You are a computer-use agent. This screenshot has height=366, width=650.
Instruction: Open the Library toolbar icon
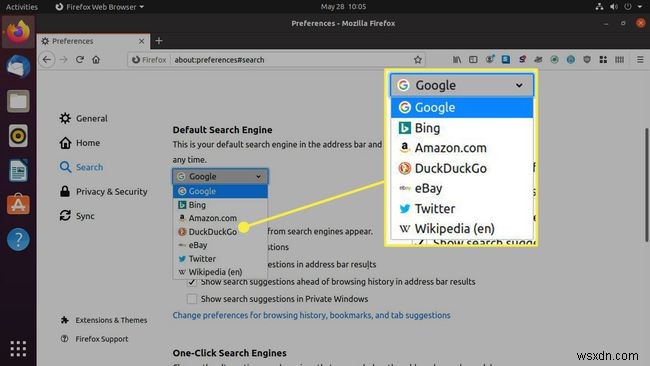(457, 60)
